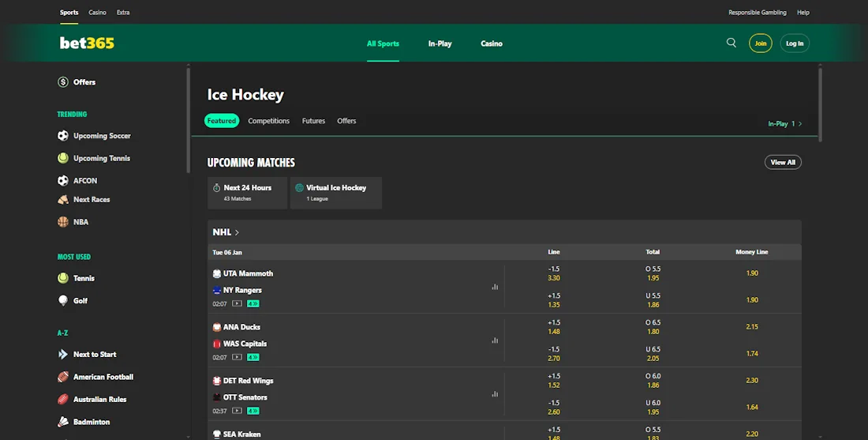
Task: Click the Badminton shuttlecock icon
Action: click(63, 422)
